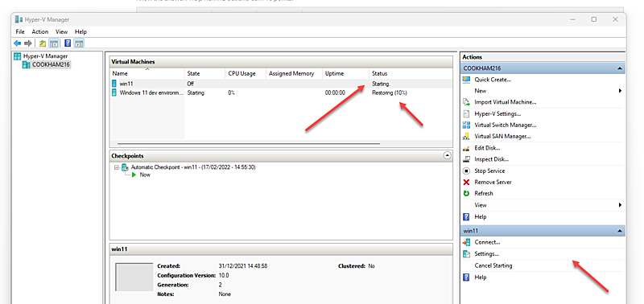Screen dimensions: 644x304
Task: Open Hyper-V Settings link
Action: coord(497,113)
